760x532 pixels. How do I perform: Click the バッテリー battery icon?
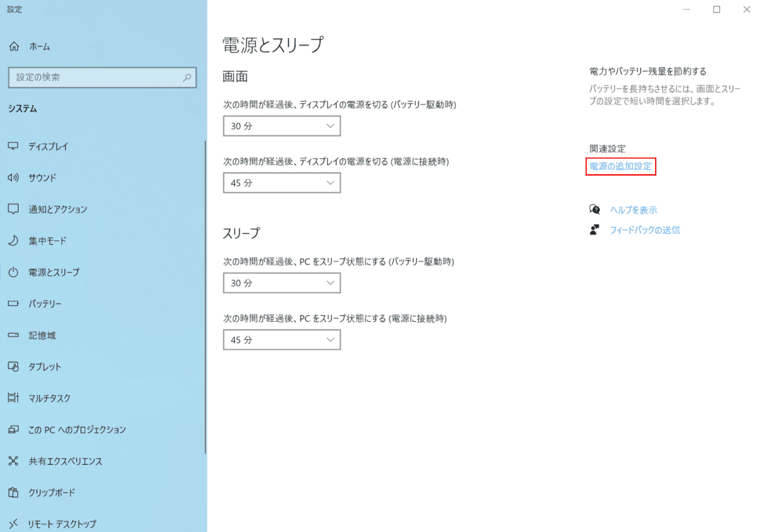click(13, 304)
